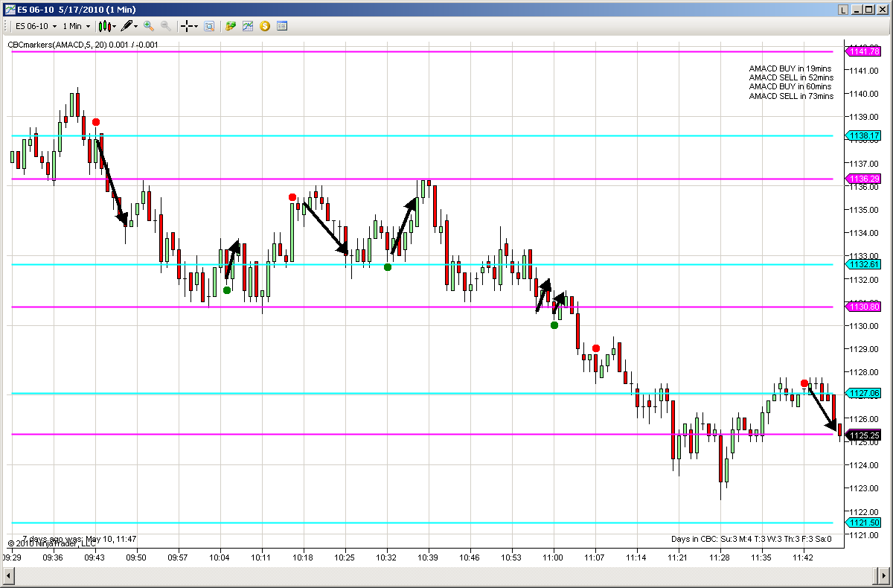
Task: Minimize the chart window
Action: tap(856, 10)
